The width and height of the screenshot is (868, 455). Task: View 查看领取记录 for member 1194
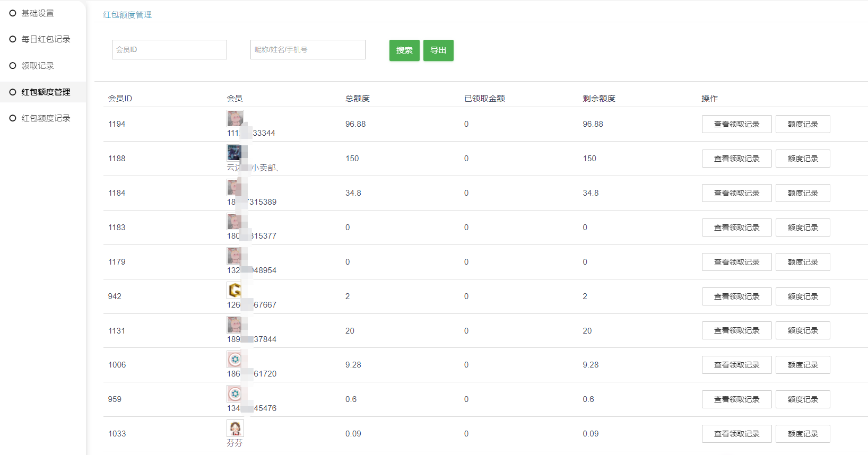click(x=736, y=124)
